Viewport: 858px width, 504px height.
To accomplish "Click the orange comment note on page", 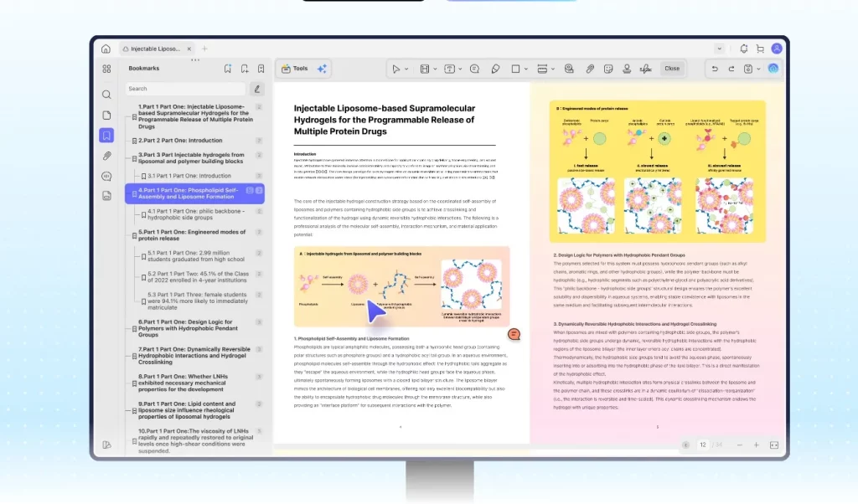I will [x=514, y=334].
